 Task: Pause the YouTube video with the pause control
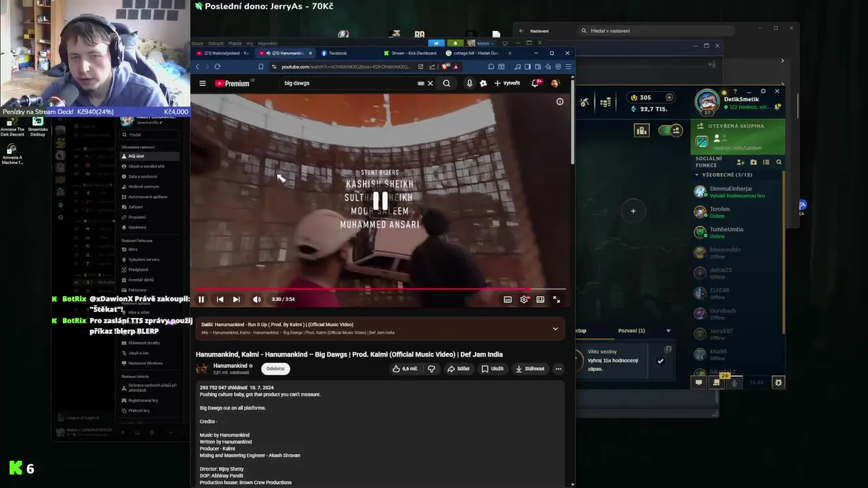tap(201, 299)
